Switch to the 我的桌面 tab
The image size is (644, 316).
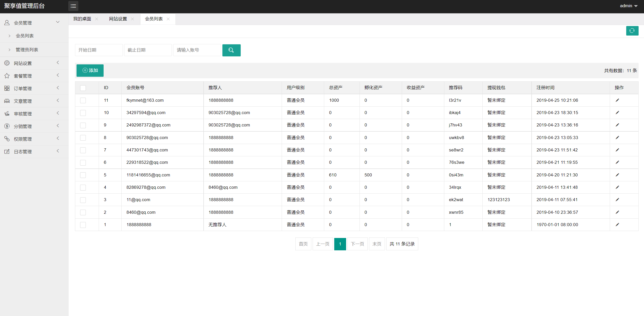pos(82,19)
